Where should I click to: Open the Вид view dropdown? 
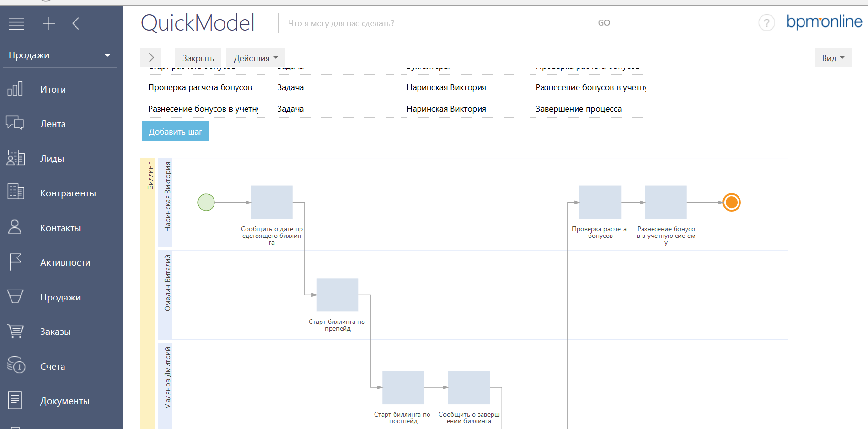(833, 58)
